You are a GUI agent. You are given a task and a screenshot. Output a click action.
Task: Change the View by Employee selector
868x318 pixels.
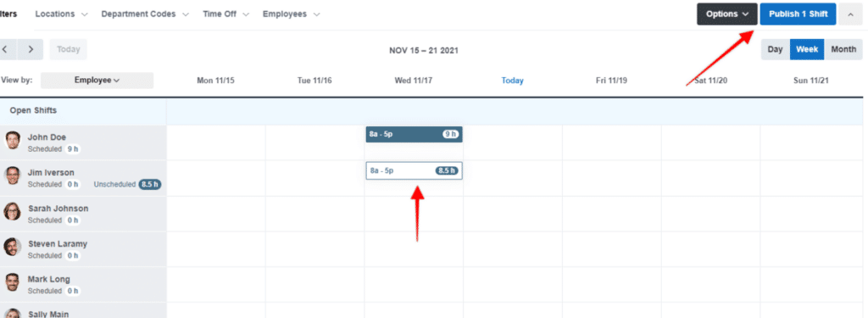tap(97, 81)
